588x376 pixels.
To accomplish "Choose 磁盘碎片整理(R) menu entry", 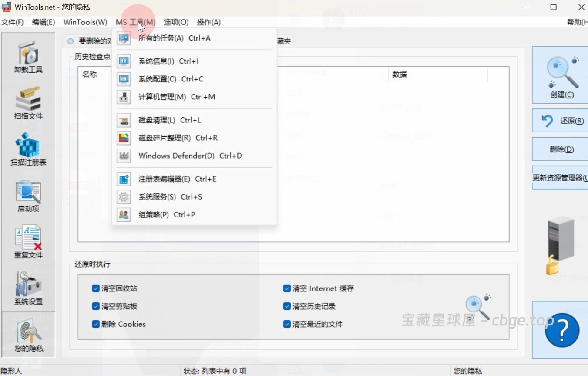I will 195,138.
